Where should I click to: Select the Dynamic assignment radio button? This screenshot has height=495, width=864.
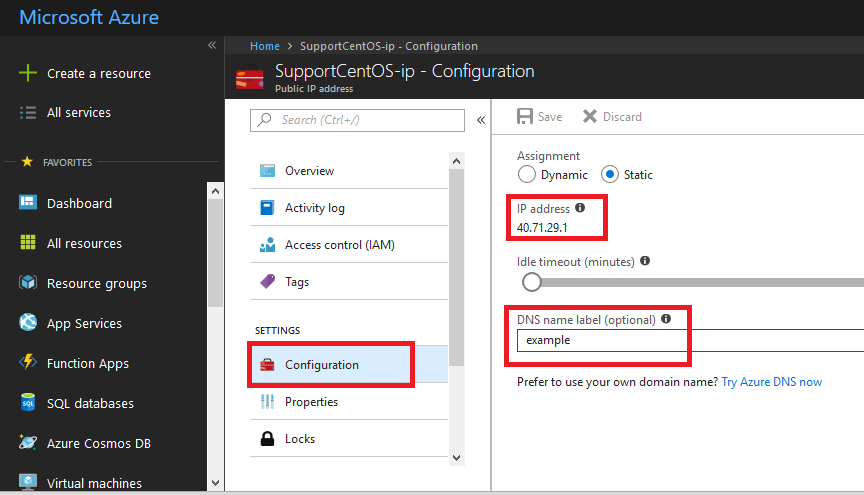pos(527,174)
